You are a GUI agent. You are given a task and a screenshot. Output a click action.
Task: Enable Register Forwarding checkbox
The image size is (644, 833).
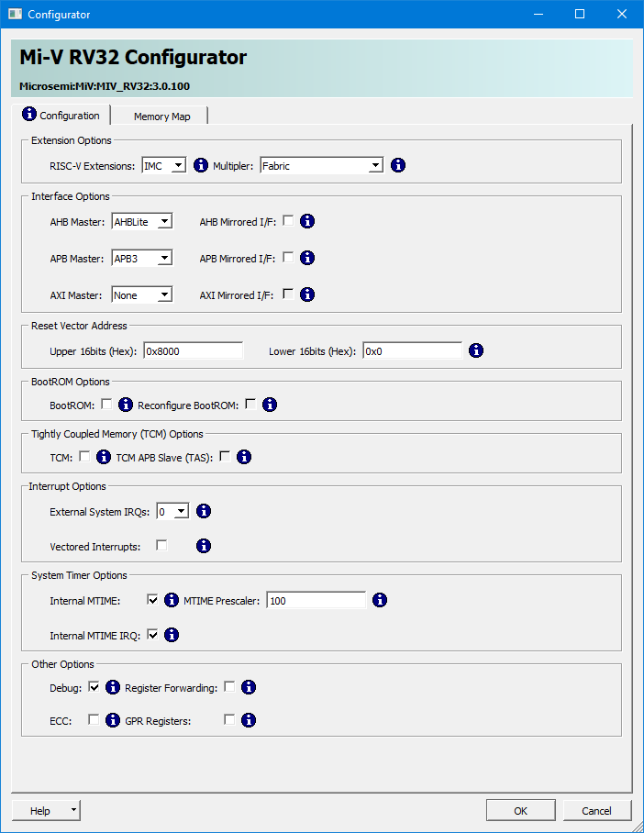pyautogui.click(x=229, y=687)
